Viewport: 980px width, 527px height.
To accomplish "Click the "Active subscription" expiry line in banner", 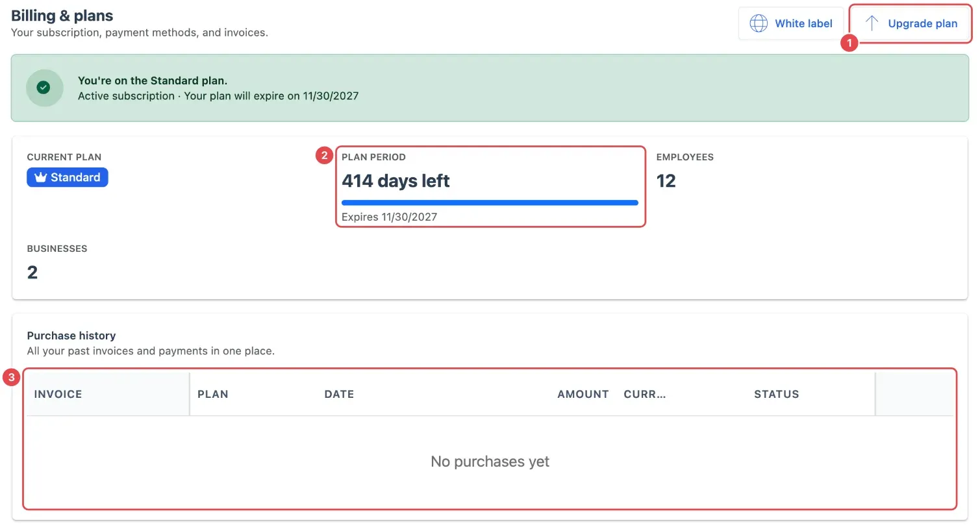I will coord(218,96).
